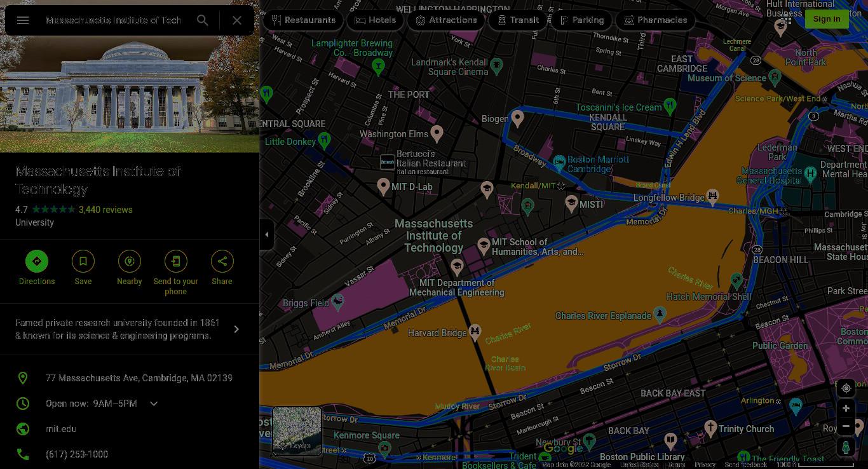The height and width of the screenshot is (469, 868).
Task: Click the globe icon beside mit.edu
Action: (23, 429)
